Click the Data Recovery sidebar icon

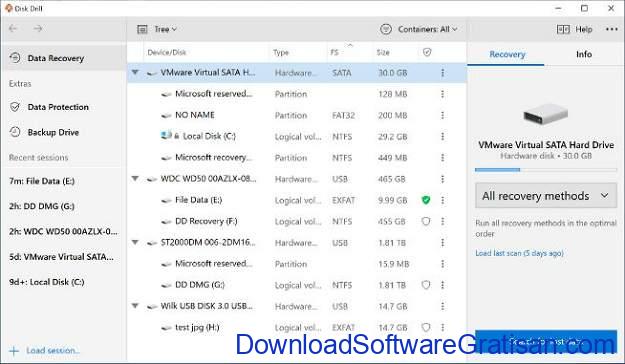(15, 58)
